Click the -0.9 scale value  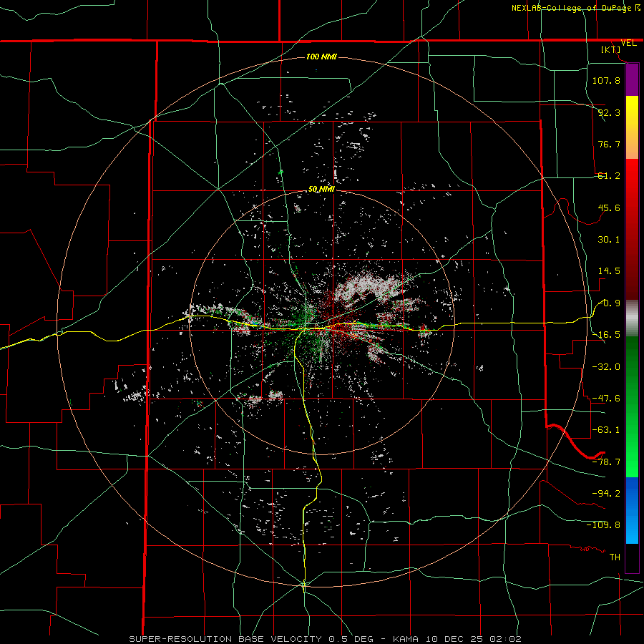click(x=609, y=303)
